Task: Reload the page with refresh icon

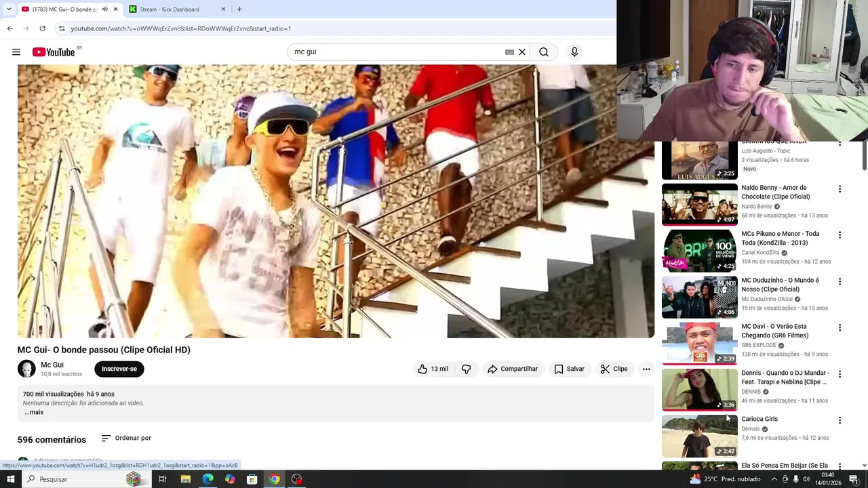Action: tap(42, 28)
